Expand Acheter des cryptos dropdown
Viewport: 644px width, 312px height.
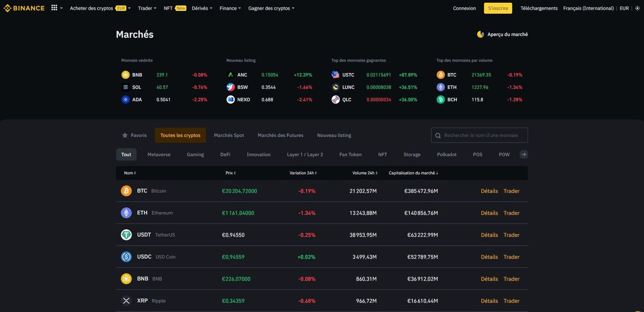100,8
